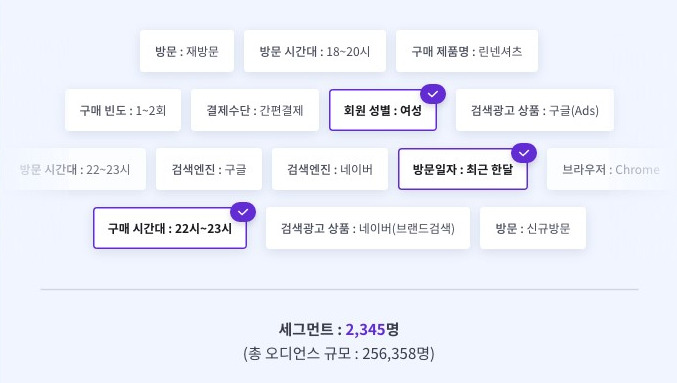Deselect the 구매 시간대 : 22시~23시 chip
677x383 pixels.
(x=170, y=228)
